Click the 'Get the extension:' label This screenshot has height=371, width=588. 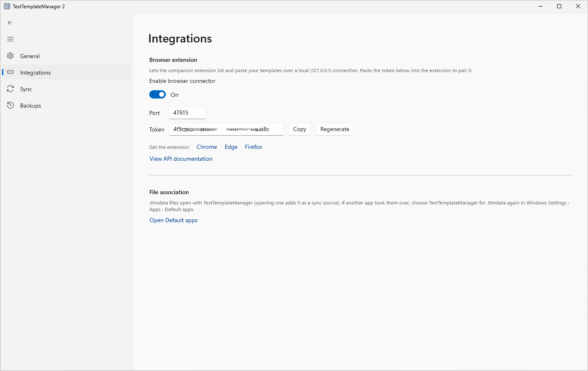click(x=169, y=147)
